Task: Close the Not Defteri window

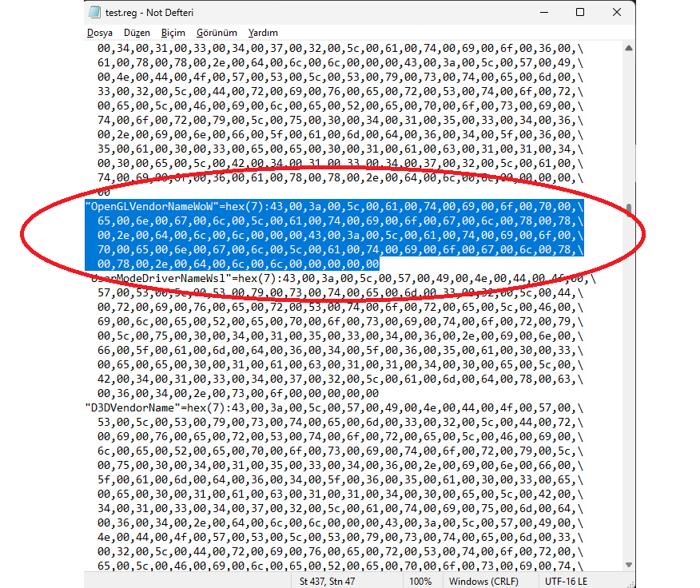Action: click(617, 12)
